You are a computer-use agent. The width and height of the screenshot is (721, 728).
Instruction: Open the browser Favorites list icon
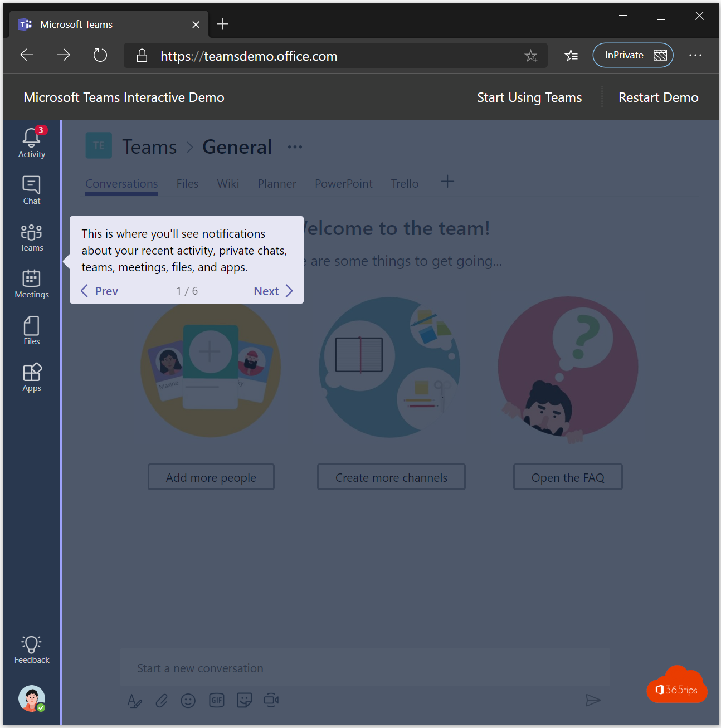(571, 55)
